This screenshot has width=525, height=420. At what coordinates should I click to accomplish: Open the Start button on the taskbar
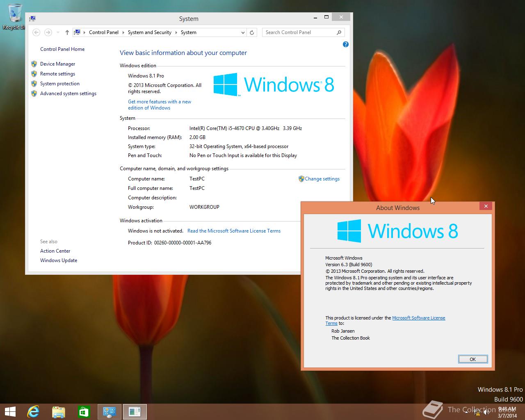tap(10, 411)
